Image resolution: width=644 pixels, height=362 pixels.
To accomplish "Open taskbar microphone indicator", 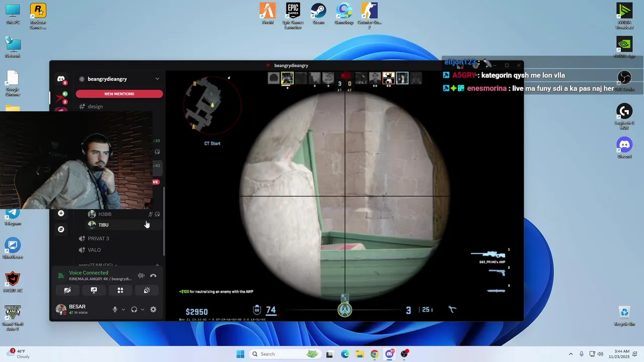I will (x=582, y=354).
